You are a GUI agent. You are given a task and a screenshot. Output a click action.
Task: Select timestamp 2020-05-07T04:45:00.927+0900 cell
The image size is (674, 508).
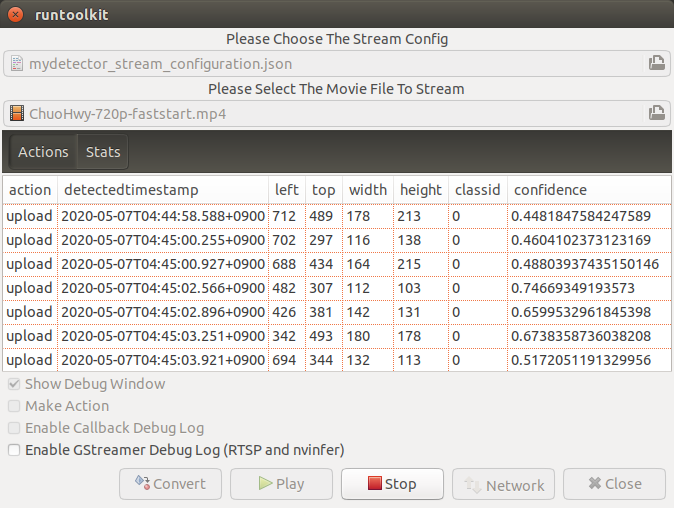(x=163, y=264)
